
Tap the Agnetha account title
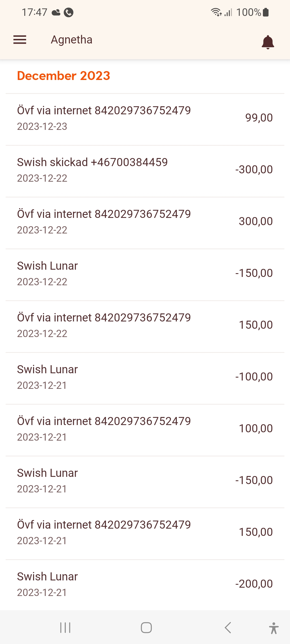click(x=72, y=40)
